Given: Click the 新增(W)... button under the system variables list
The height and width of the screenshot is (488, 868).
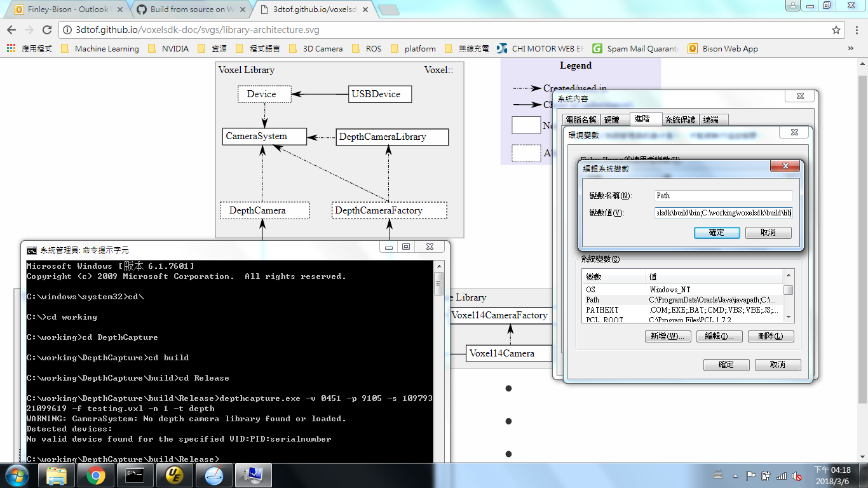Looking at the screenshot, I should tap(667, 336).
